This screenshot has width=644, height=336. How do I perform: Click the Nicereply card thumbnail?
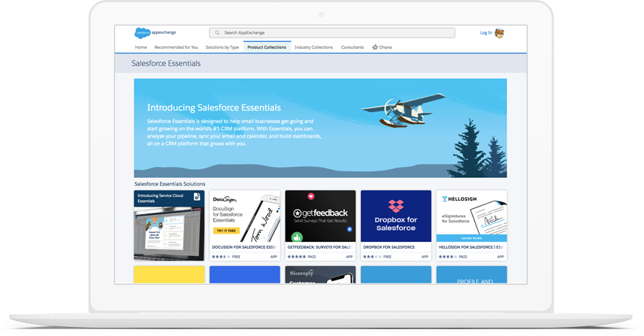[320, 274]
